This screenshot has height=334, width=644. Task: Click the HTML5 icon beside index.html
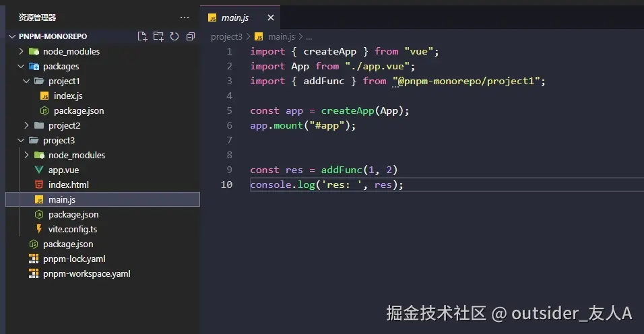tap(39, 185)
